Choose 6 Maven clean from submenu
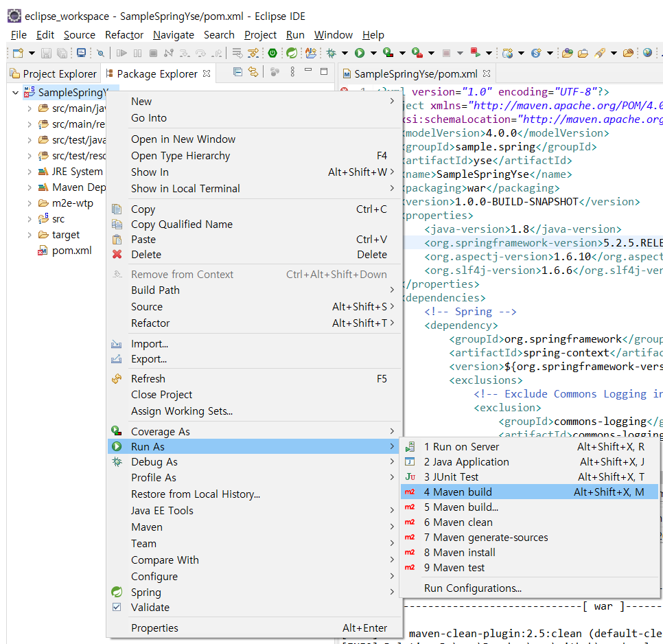 [x=529, y=522]
